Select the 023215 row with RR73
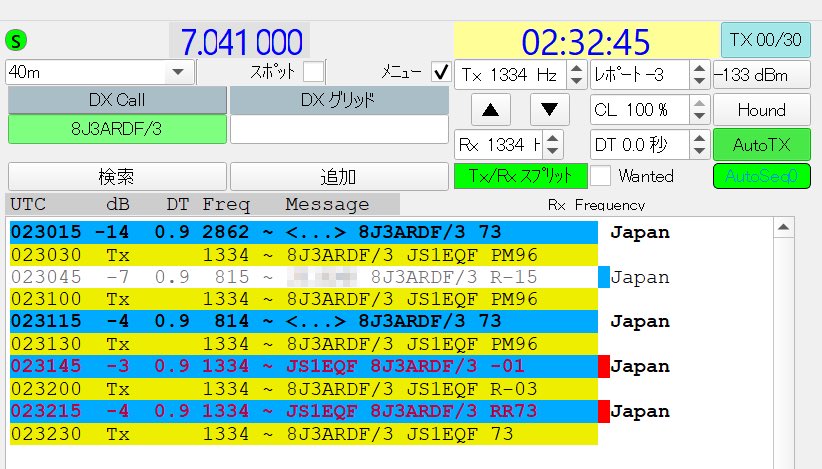Screen dimensions: 822x469 (x=304, y=411)
